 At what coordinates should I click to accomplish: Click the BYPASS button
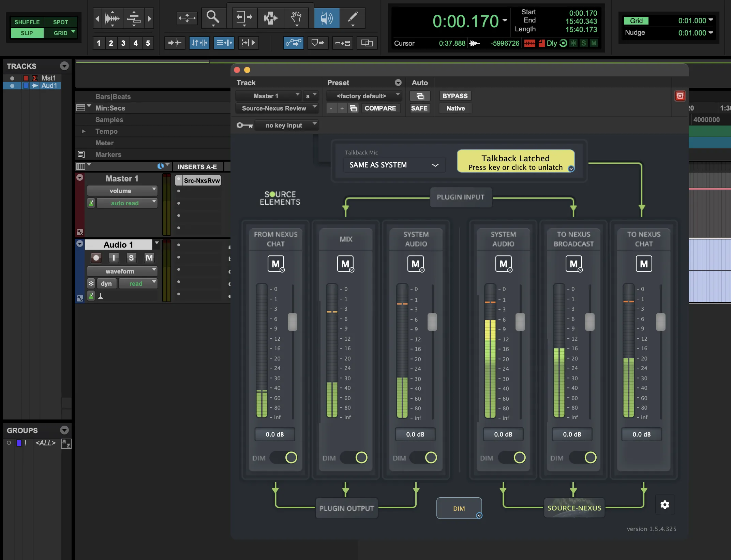click(455, 96)
